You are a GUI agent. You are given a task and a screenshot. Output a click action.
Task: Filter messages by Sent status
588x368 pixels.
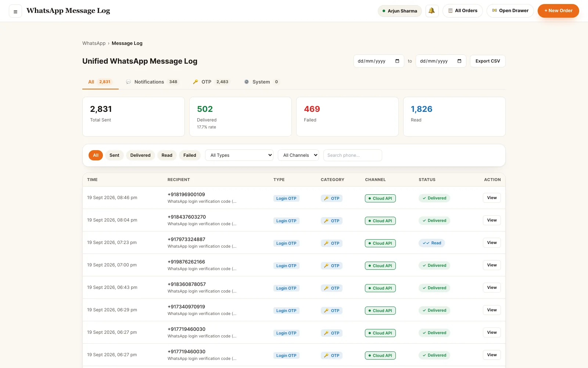click(x=114, y=155)
